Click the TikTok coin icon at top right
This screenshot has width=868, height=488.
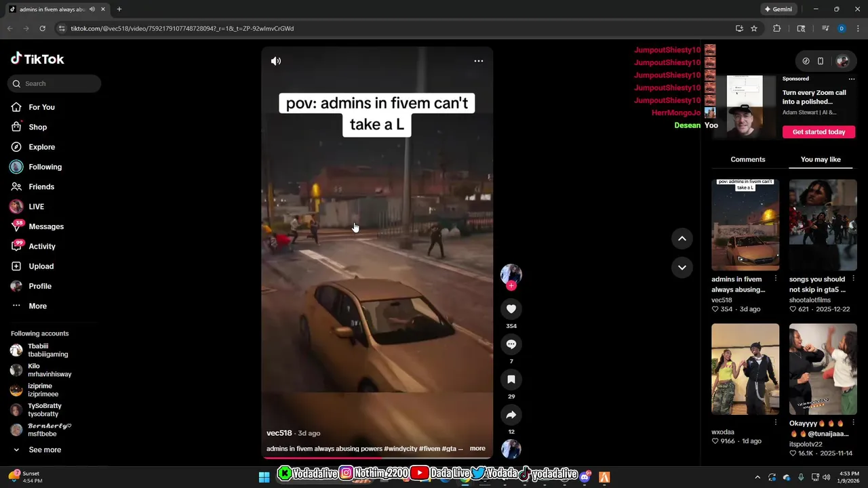[806, 61]
